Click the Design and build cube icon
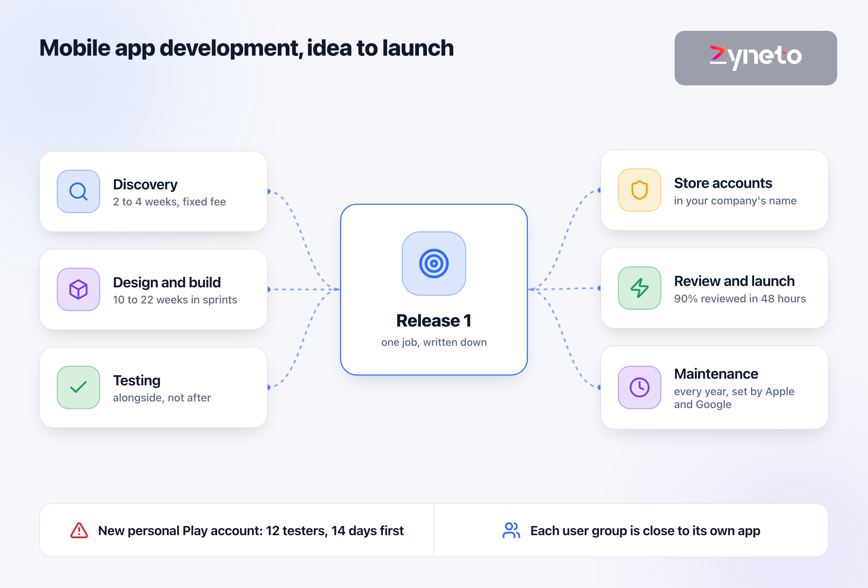Viewport: 868px width, 588px height. [78, 289]
